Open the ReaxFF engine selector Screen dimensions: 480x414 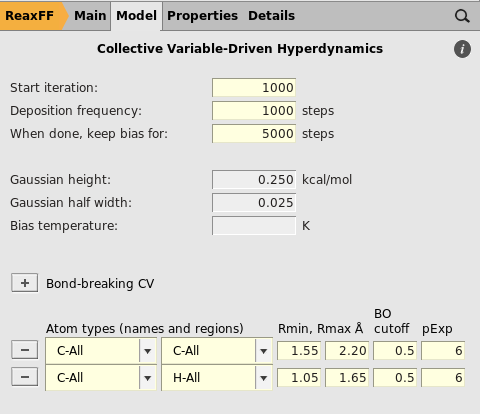point(32,16)
